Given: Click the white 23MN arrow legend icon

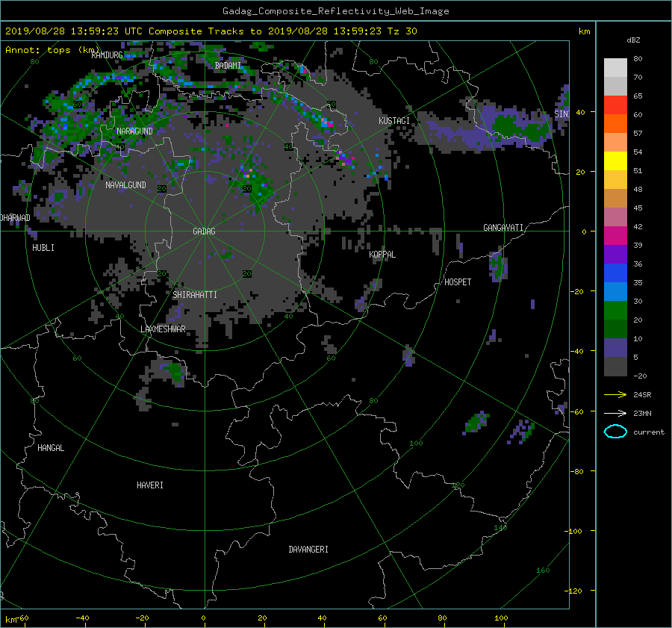Looking at the screenshot, I should [615, 413].
